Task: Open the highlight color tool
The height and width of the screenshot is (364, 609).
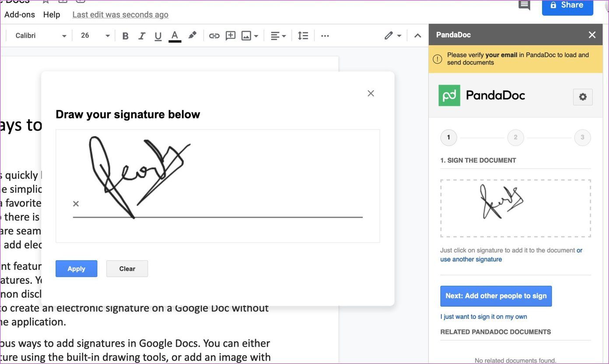Action: click(x=192, y=35)
